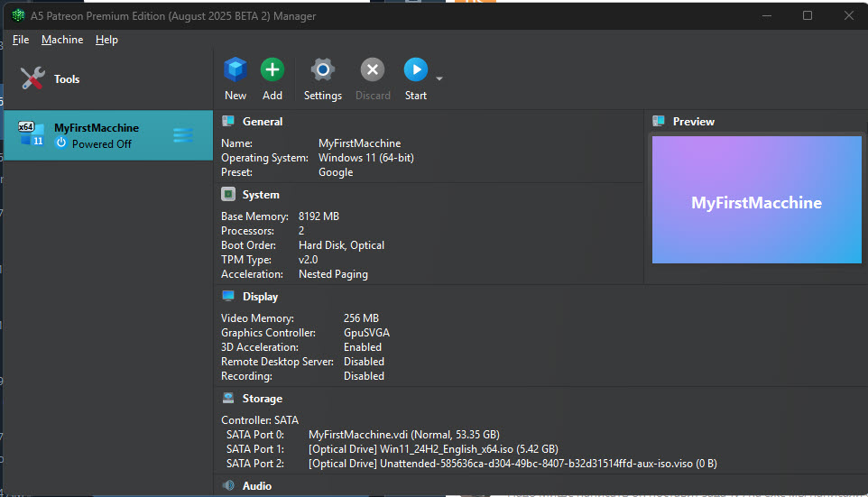Open the Tools wrench icon in the sidebar
The image size is (868, 497).
(33, 79)
